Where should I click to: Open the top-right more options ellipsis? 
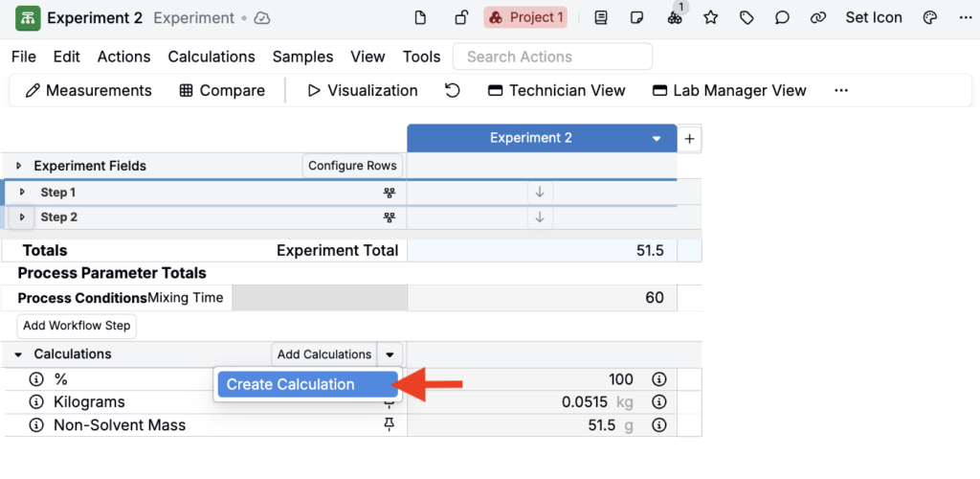click(965, 17)
